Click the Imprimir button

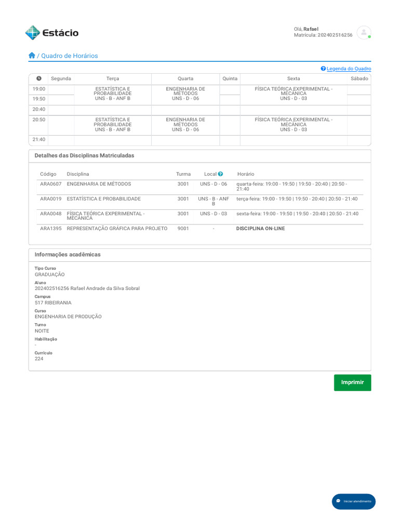pos(353,382)
